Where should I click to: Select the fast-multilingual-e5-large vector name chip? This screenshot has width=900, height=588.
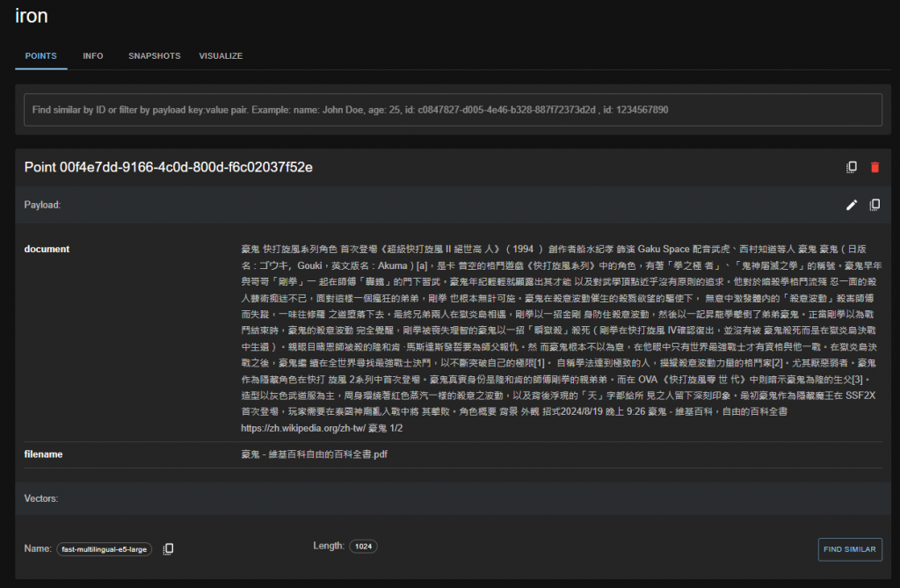pos(104,549)
